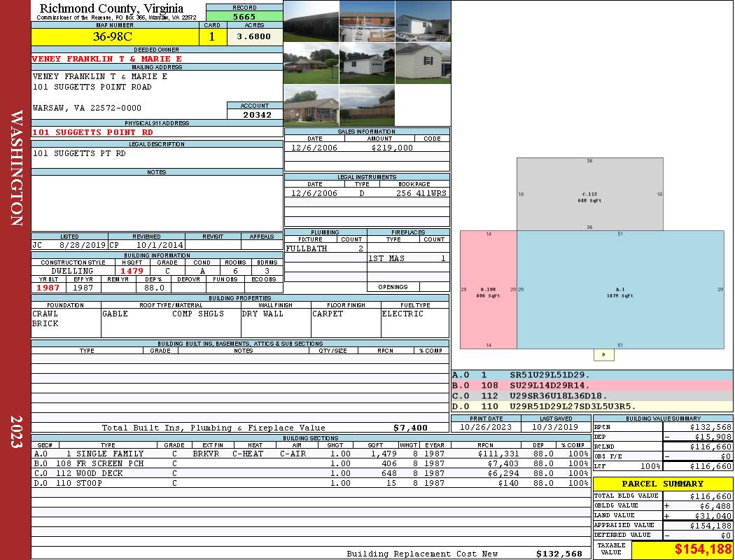735x560 pixels.
Task: Select the 12/6/2006 sales information row
Action: (x=367, y=148)
